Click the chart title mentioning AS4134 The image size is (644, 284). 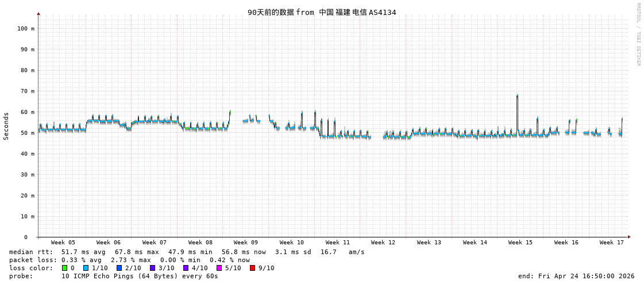click(322, 12)
